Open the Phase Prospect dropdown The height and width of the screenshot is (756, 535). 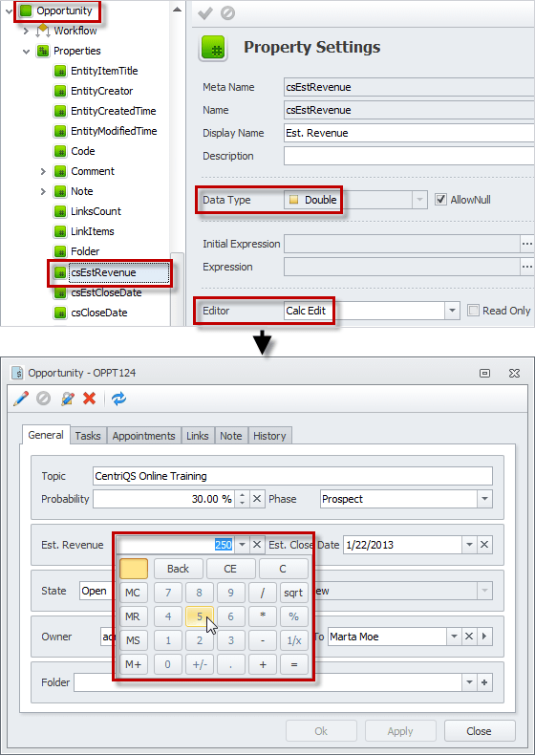pyautogui.click(x=484, y=499)
